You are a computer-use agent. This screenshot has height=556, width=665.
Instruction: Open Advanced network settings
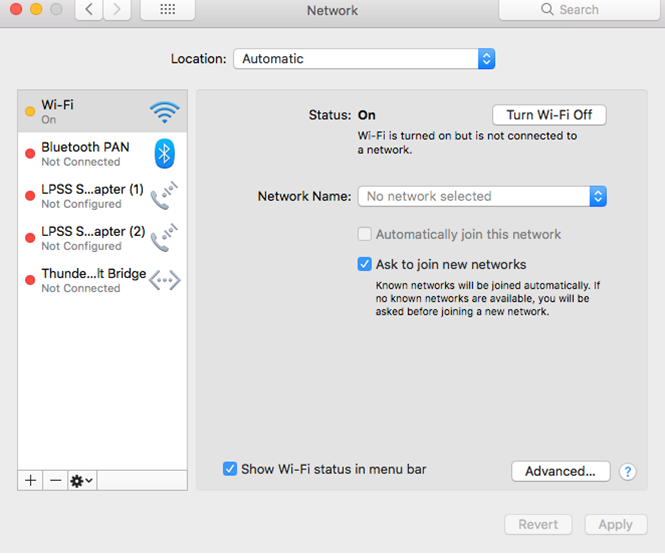(x=560, y=471)
